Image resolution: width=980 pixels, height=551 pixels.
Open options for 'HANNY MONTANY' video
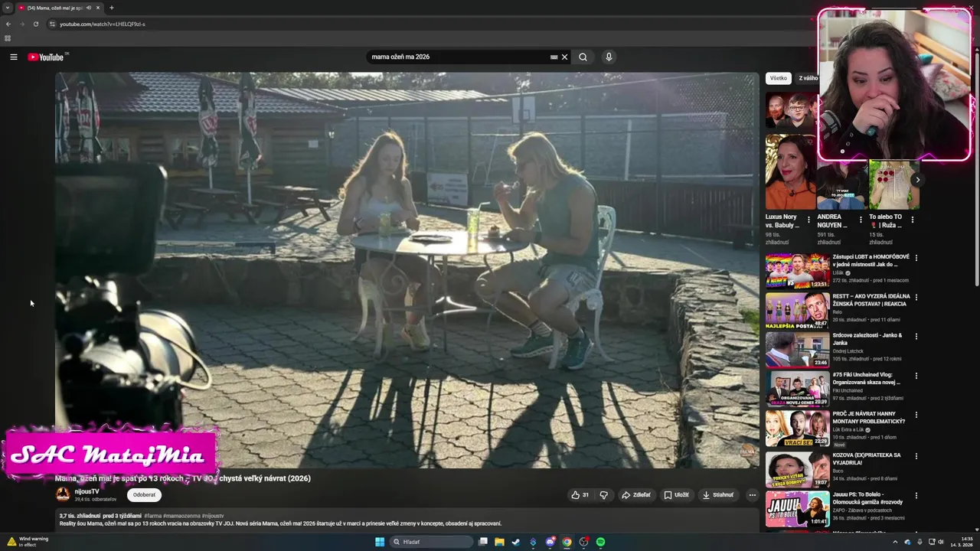(x=916, y=415)
